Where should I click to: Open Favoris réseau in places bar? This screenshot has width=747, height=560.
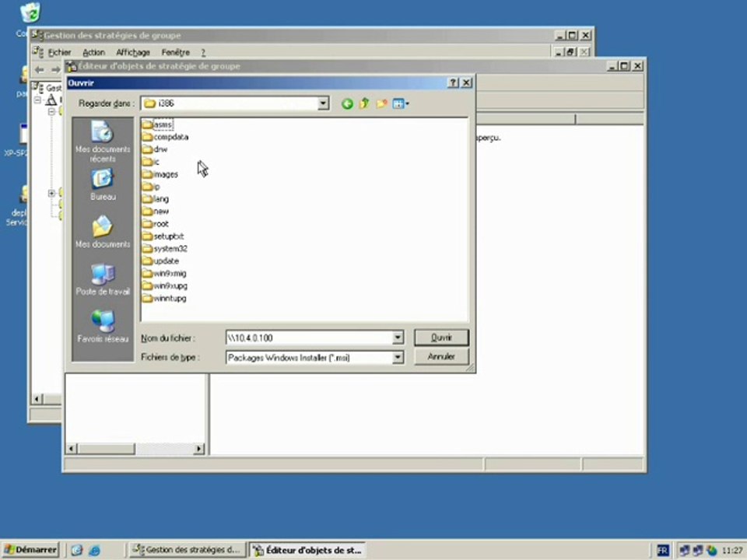(x=103, y=327)
